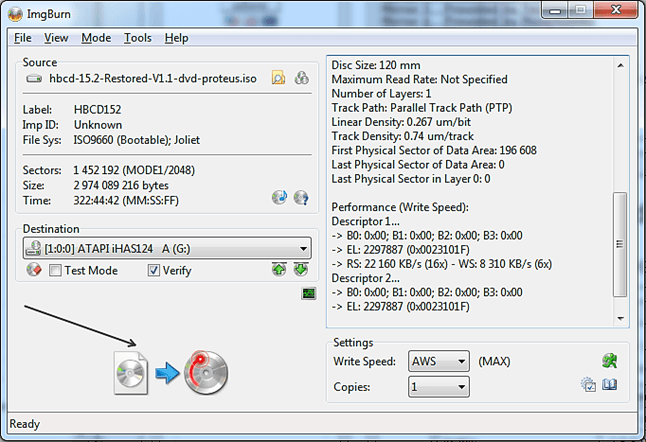Click the disc eraser icon near Test Mode
646x442 pixels.
(32, 270)
